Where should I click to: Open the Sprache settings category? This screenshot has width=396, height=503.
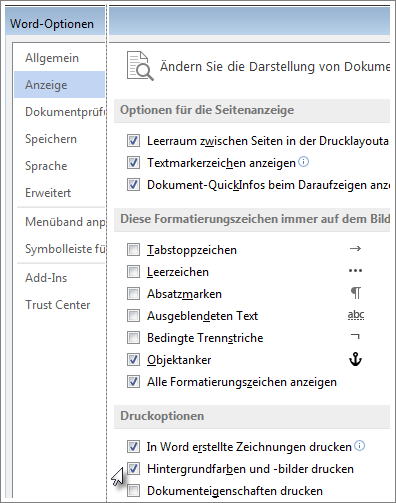click(59, 166)
